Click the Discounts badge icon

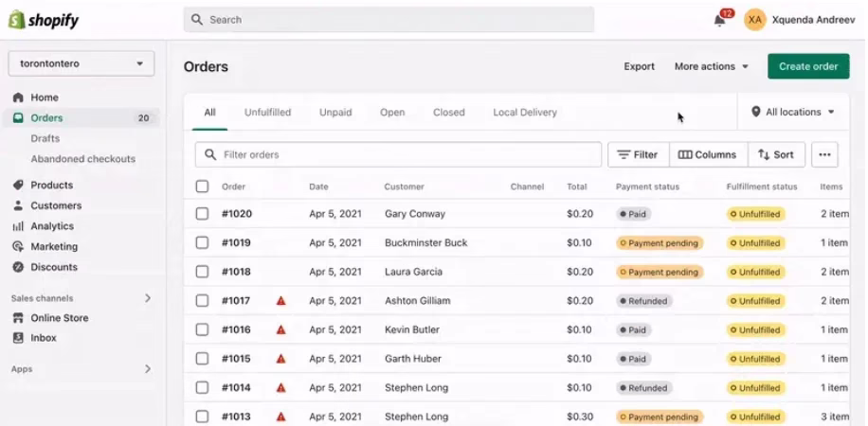coord(18,268)
